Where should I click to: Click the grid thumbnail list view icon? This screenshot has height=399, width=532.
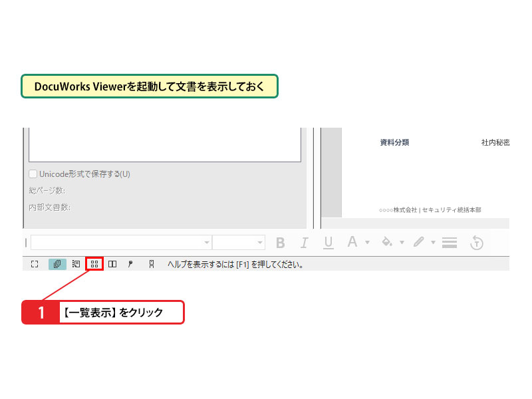click(94, 264)
